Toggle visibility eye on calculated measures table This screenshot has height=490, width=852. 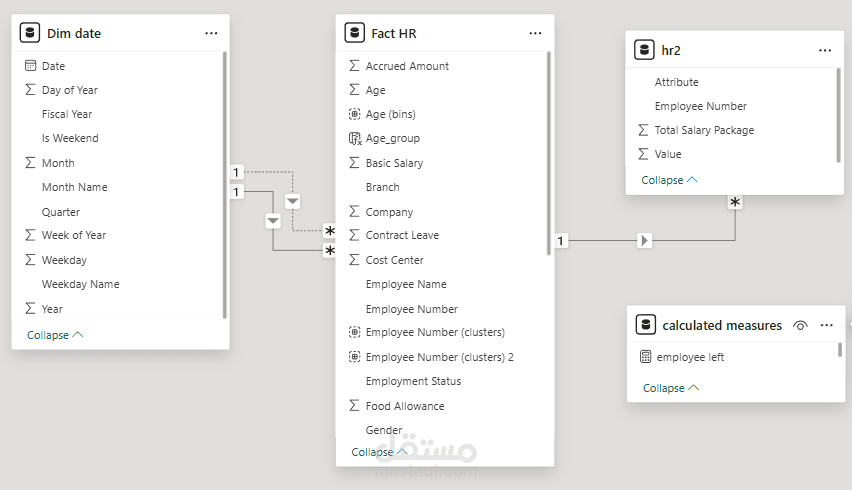tap(800, 325)
